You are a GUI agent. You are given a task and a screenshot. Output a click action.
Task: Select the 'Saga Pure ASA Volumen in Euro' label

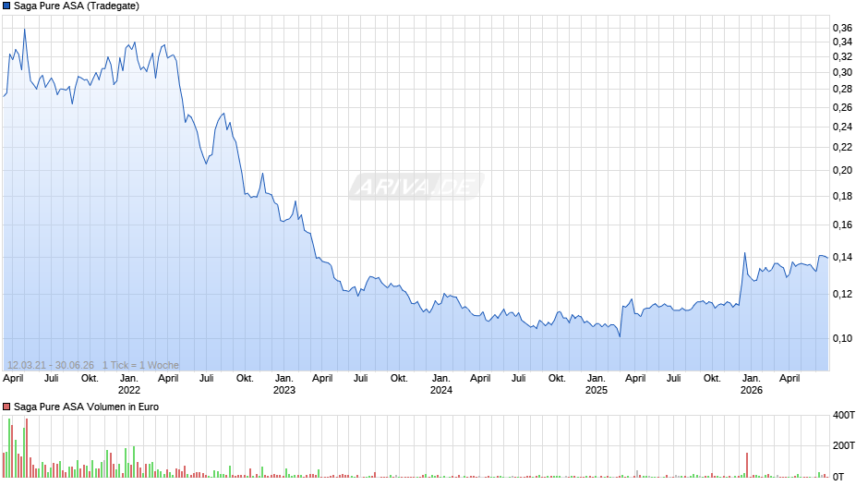(x=87, y=407)
